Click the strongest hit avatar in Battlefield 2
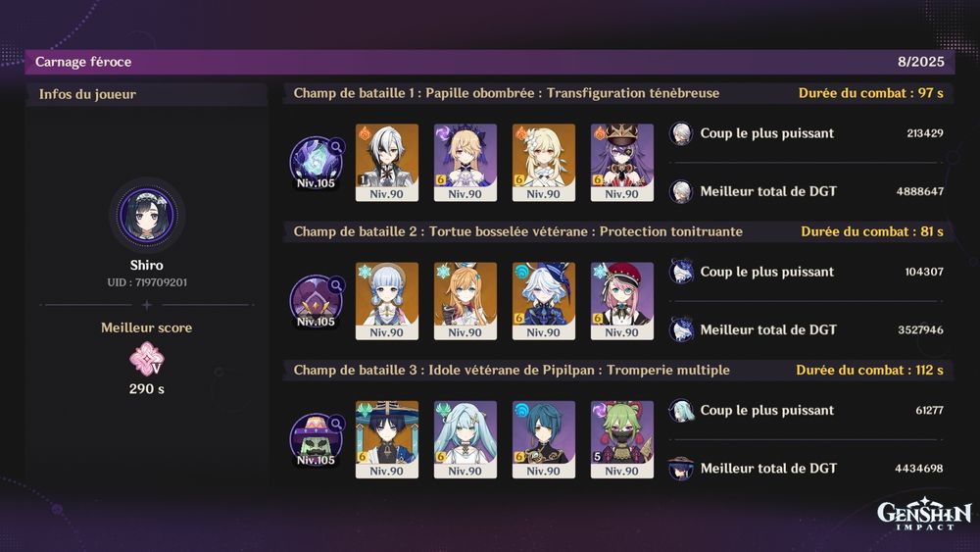This screenshot has width=980, height=552. tap(681, 272)
